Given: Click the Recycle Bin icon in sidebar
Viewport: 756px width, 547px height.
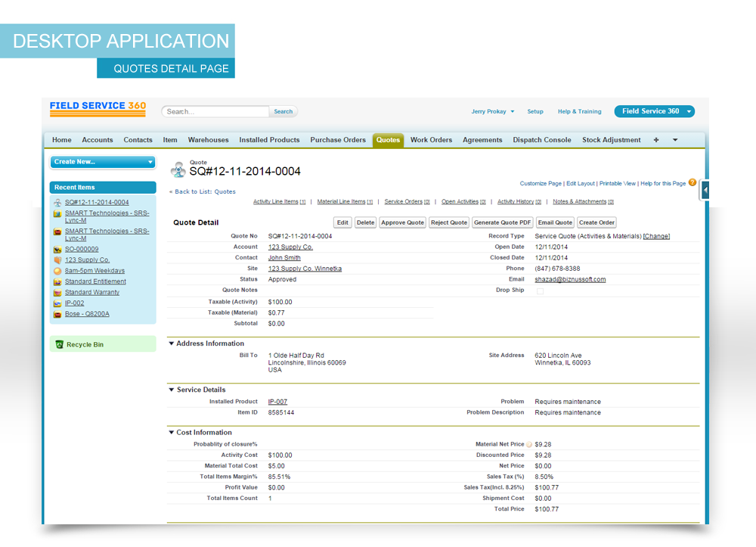Looking at the screenshot, I should coord(60,344).
